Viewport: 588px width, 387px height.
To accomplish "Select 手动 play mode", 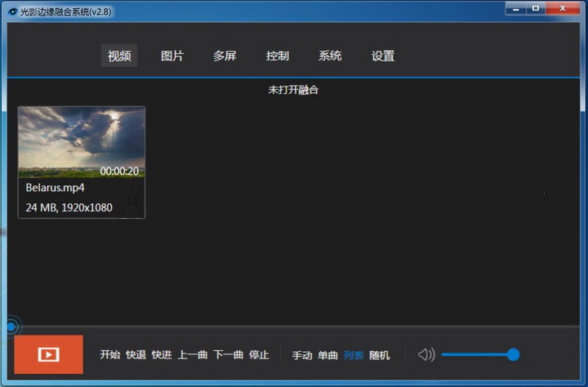I will pyautogui.click(x=302, y=355).
